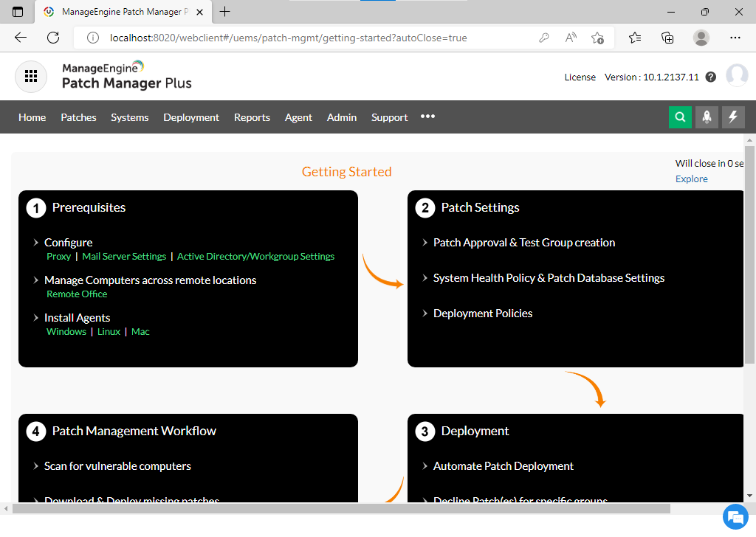Image resolution: width=756 pixels, height=537 pixels.
Task: Click the lightning bolt quick actions icon
Action: (733, 117)
